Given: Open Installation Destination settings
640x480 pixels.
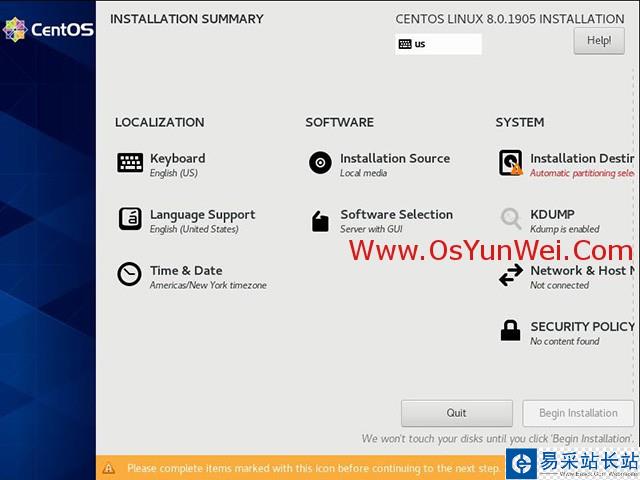Looking at the screenshot, I should coord(582,158).
